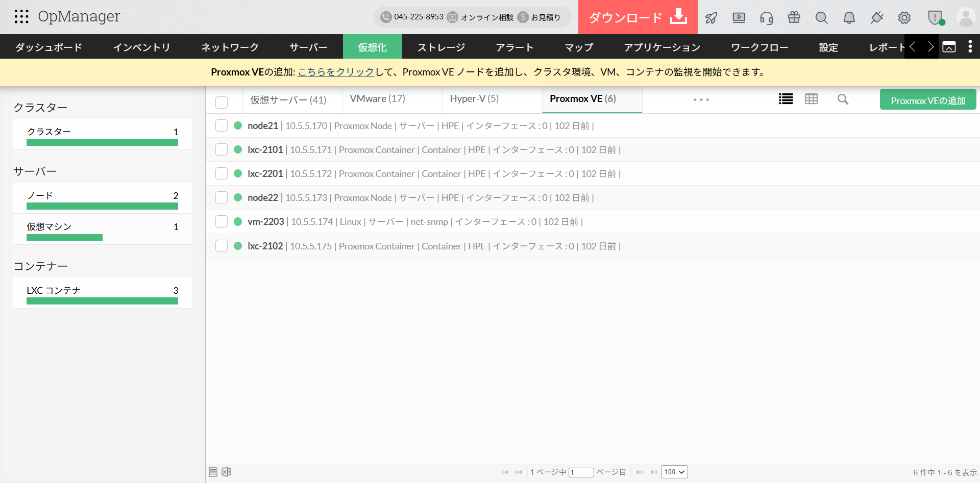Open the ワークフロー navigation tab
This screenshot has height=483, width=980.
pyautogui.click(x=759, y=47)
